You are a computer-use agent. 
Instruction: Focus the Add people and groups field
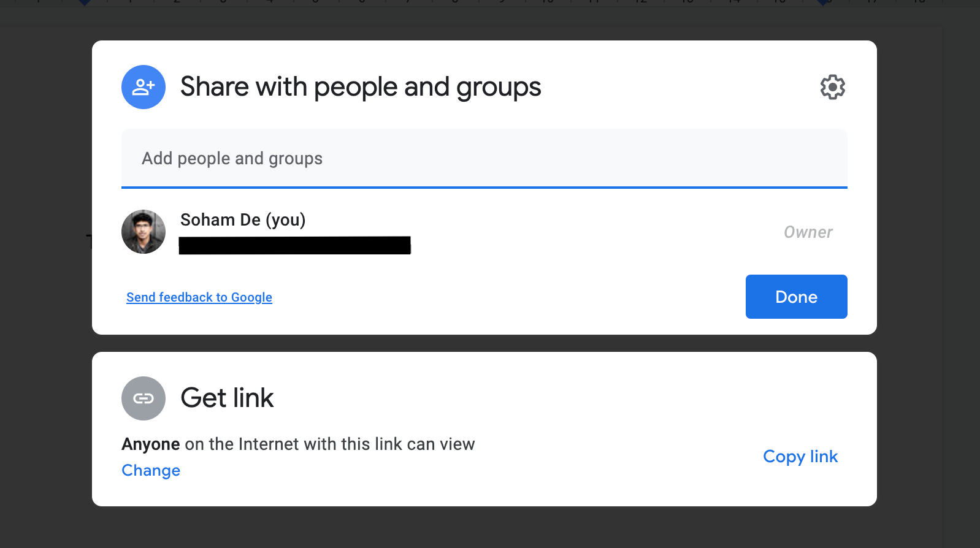[484, 158]
